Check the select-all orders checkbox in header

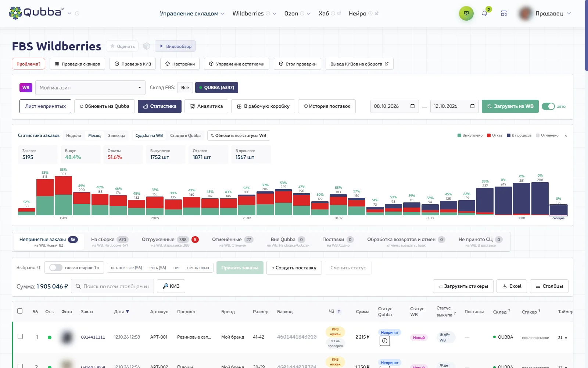click(20, 311)
